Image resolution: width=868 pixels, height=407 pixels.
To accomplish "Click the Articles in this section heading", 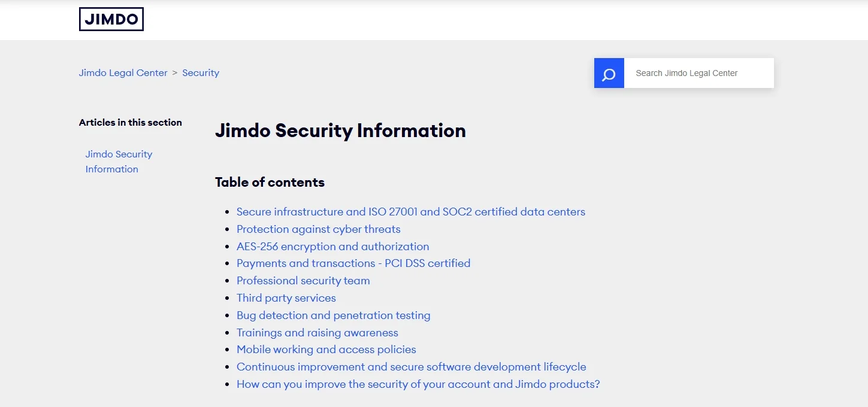I will coord(131,123).
